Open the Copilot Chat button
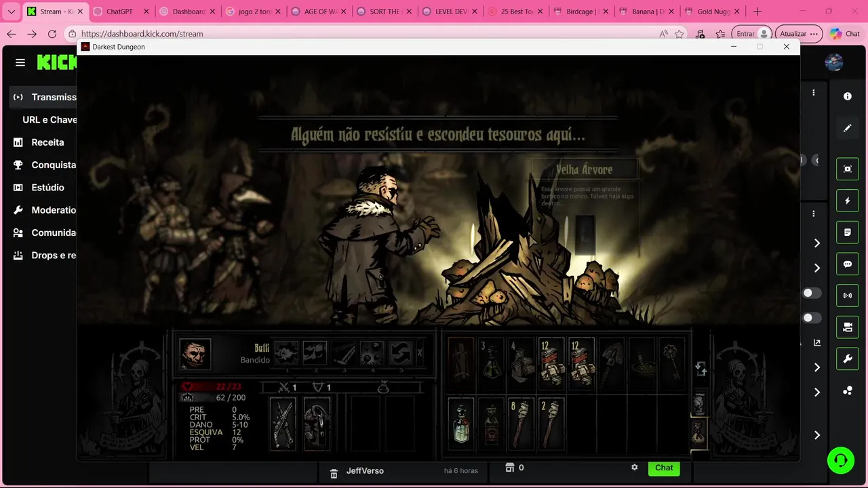868x488 pixels. pos(844,34)
